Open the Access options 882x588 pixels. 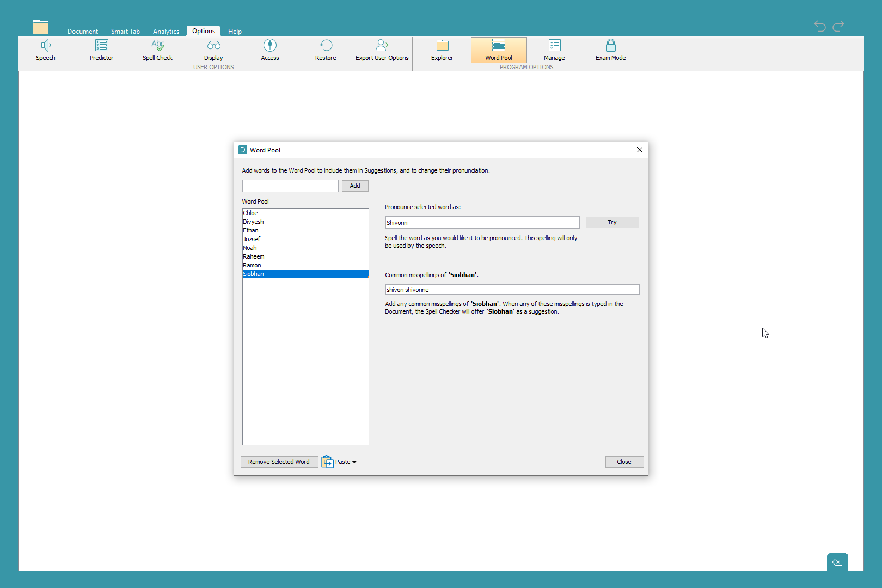click(x=269, y=50)
